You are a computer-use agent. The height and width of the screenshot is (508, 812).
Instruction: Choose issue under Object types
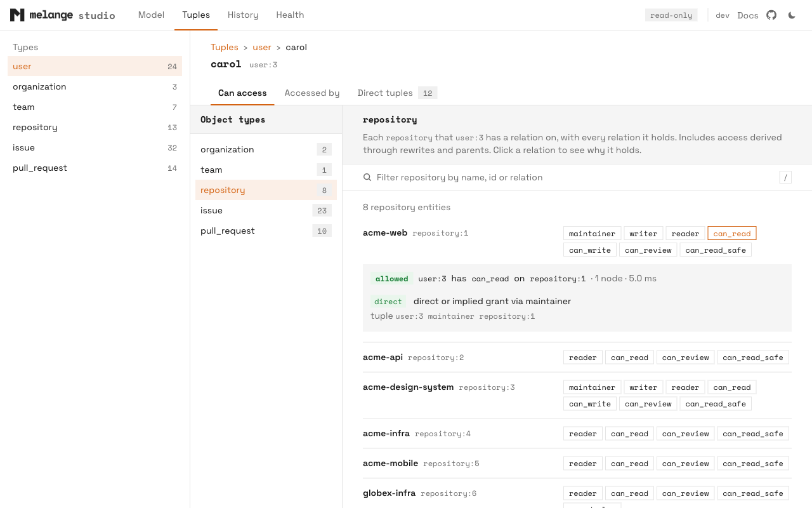pos(266,210)
